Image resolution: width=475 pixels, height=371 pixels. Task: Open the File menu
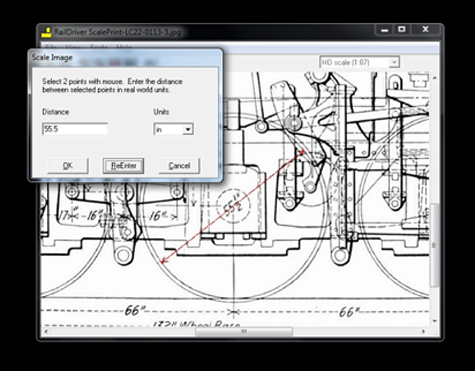tap(51, 47)
